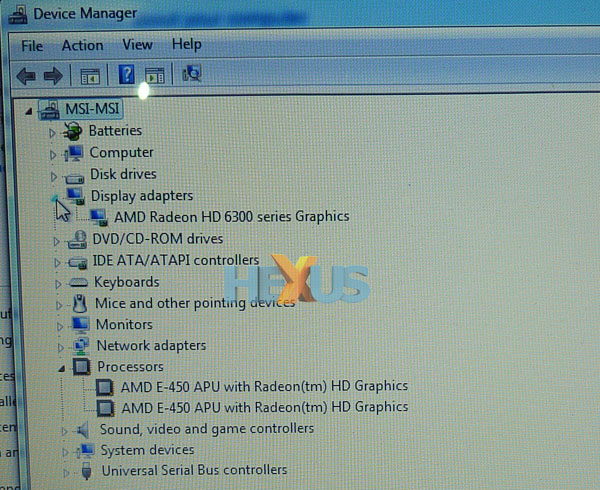Expand the Universal Serial Bus controllers node

(x=66, y=473)
